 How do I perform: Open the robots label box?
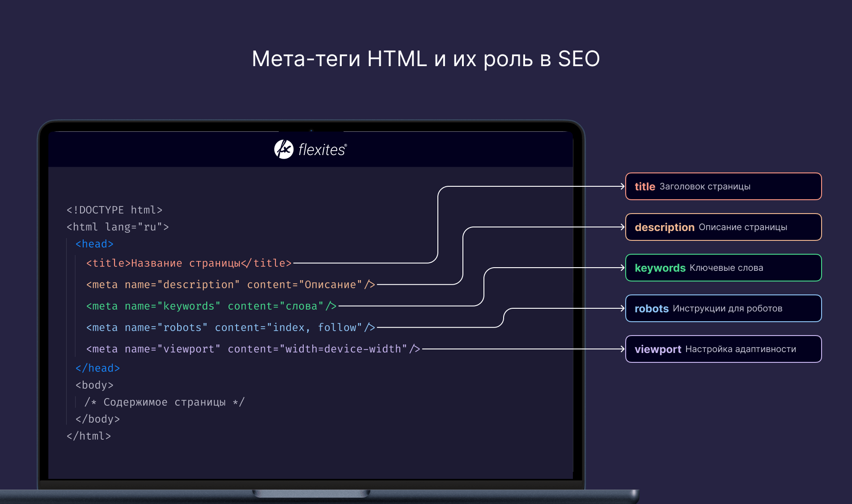pyautogui.click(x=723, y=308)
